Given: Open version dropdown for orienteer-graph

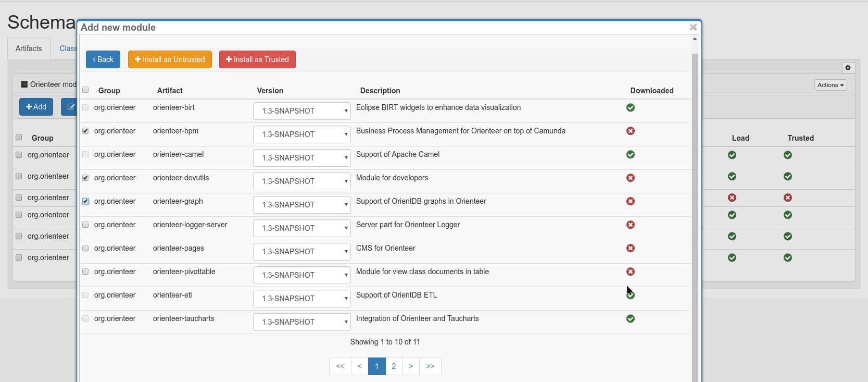Looking at the screenshot, I should (302, 205).
